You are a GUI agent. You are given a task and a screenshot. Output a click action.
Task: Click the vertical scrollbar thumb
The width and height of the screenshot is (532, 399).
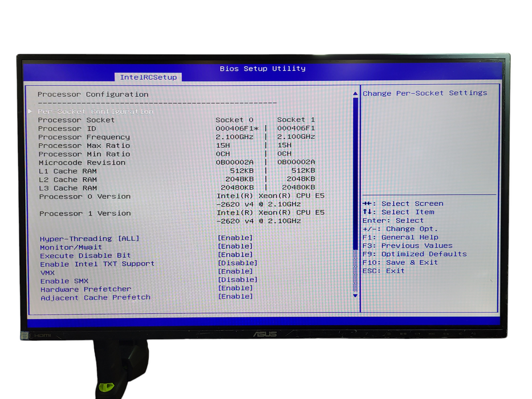(355, 174)
